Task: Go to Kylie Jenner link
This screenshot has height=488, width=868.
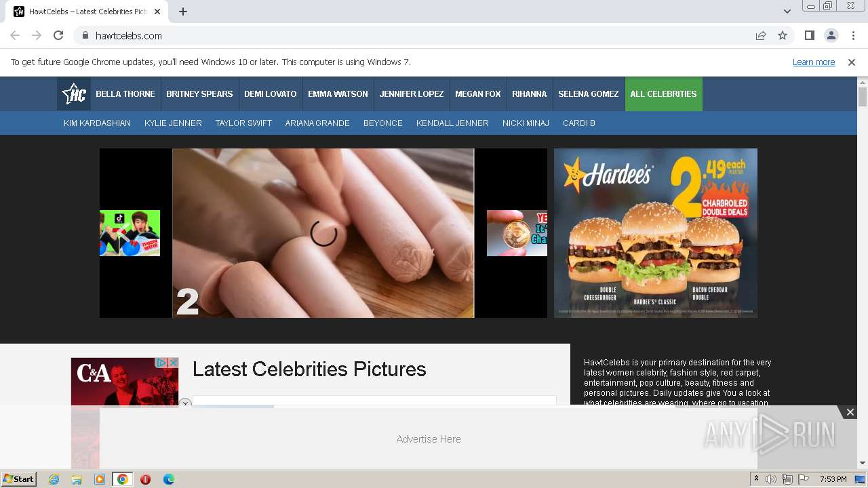Action: point(173,123)
